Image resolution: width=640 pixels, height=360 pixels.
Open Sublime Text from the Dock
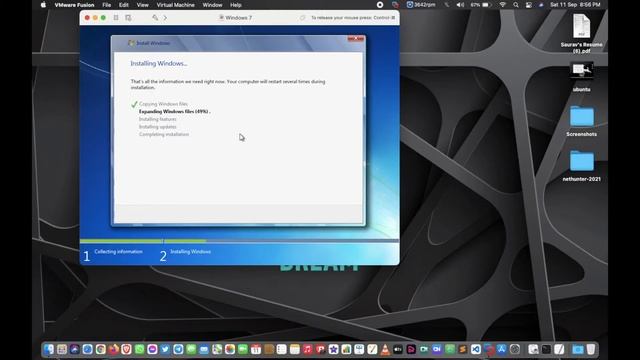tap(462, 349)
